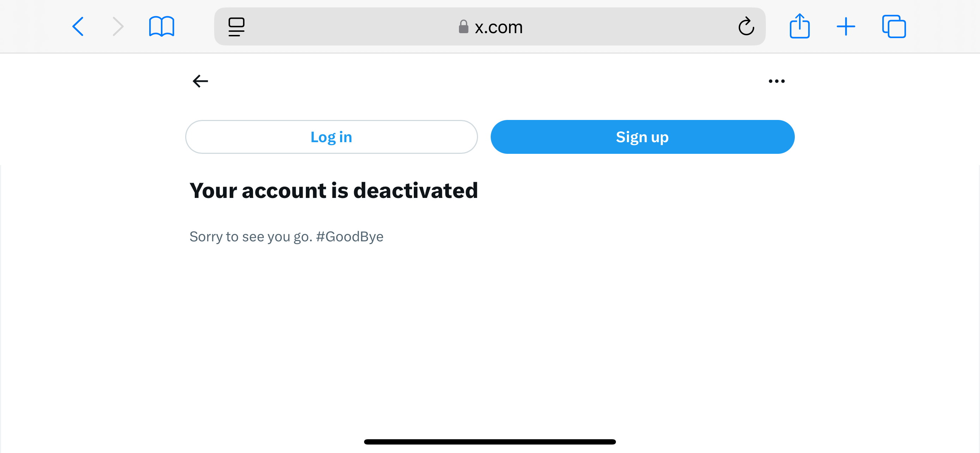
Task: Click the Log in button
Action: coord(331,137)
